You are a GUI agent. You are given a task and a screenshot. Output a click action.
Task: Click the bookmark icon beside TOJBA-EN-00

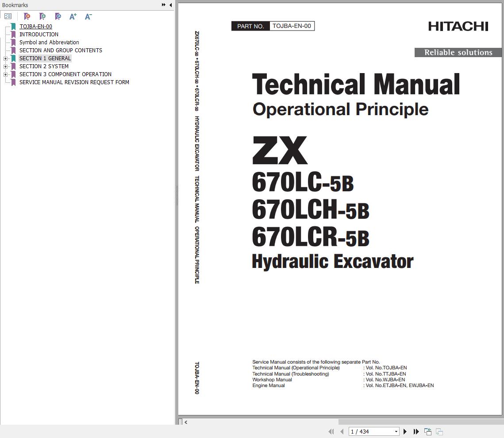pyautogui.click(x=13, y=27)
